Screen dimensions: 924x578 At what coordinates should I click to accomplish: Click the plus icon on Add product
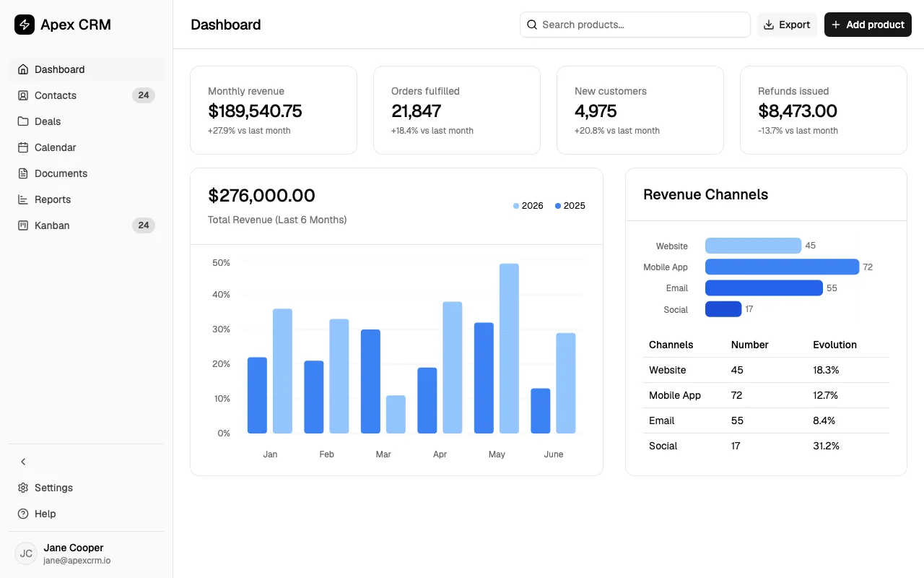(x=836, y=25)
